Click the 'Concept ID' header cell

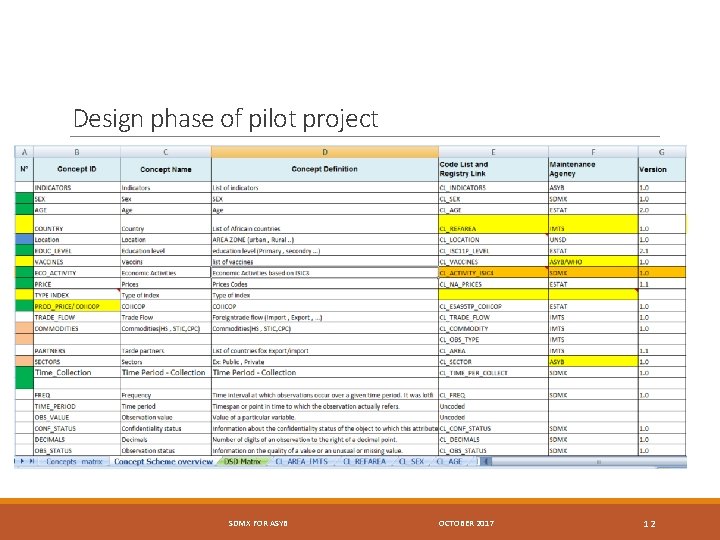[x=77, y=169]
